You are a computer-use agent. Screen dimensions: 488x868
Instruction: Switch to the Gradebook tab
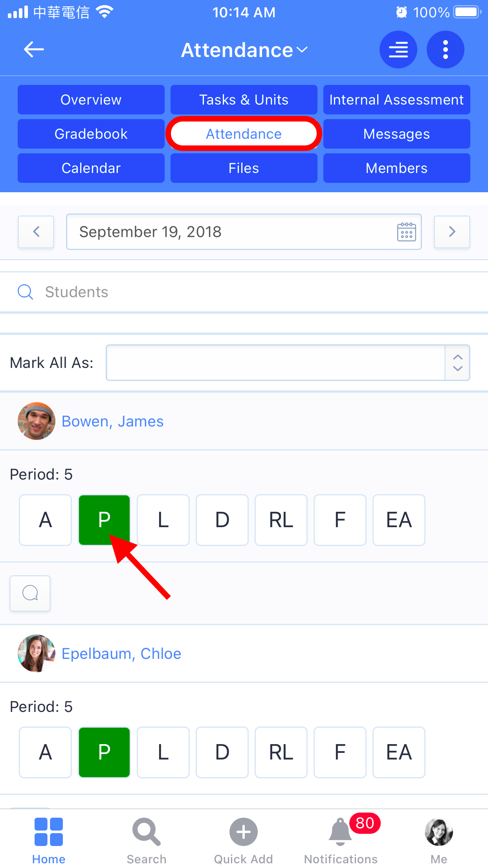coord(91,134)
